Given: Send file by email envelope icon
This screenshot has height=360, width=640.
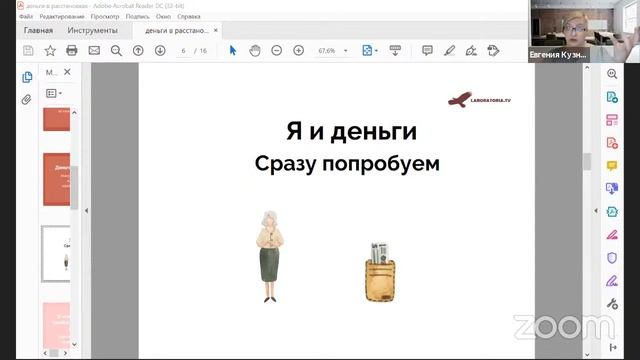Looking at the screenshot, I should [94, 50].
